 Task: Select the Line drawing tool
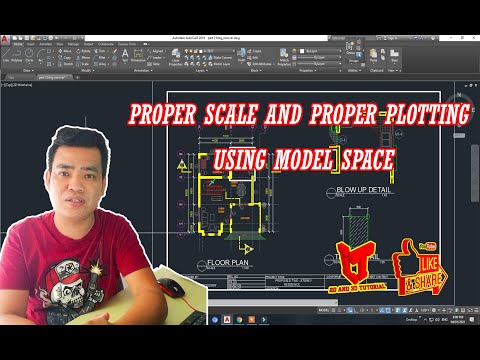tap(6, 56)
